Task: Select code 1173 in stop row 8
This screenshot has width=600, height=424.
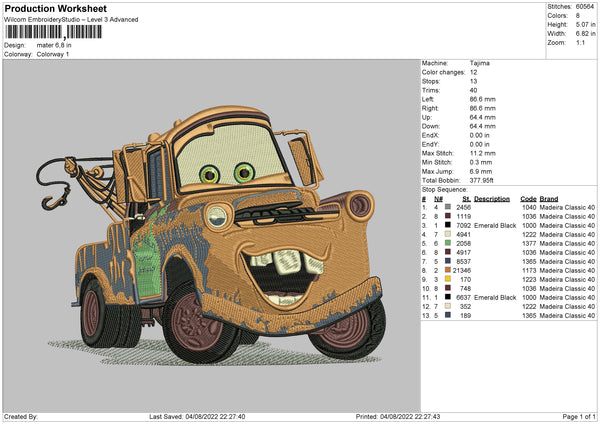Action: [x=529, y=271]
